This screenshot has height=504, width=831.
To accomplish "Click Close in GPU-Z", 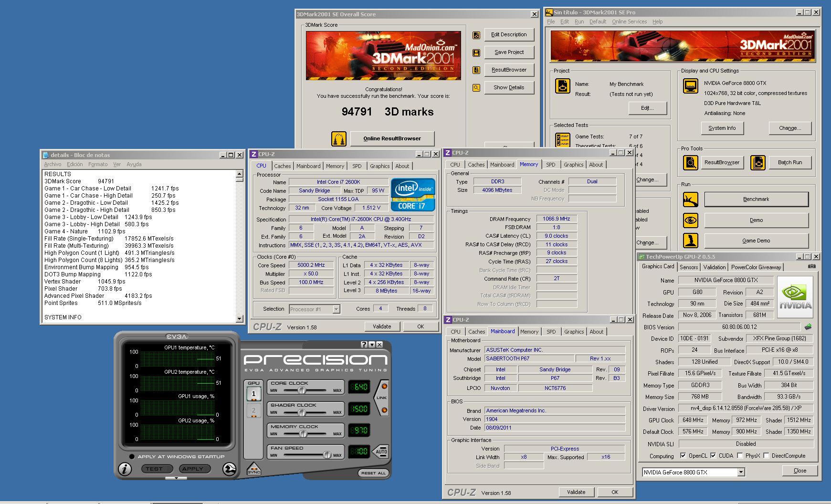I will 800,471.
